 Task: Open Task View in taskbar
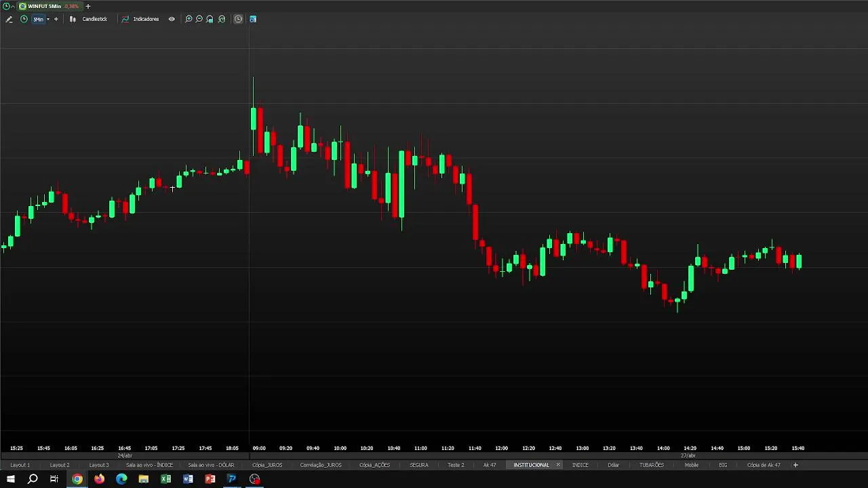point(54,479)
